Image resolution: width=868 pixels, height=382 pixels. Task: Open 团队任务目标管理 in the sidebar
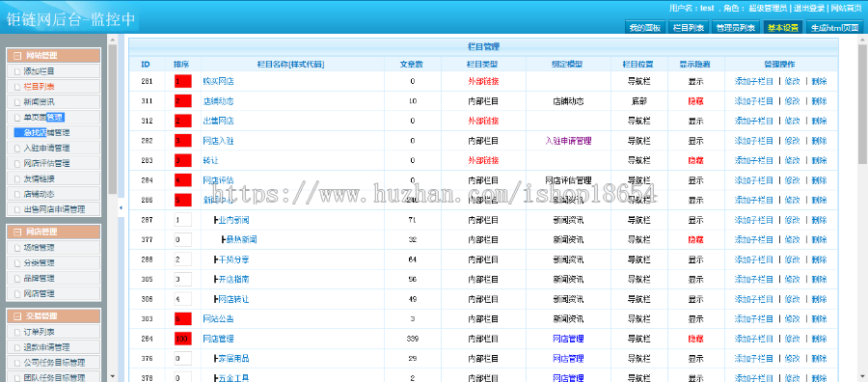tap(53, 377)
